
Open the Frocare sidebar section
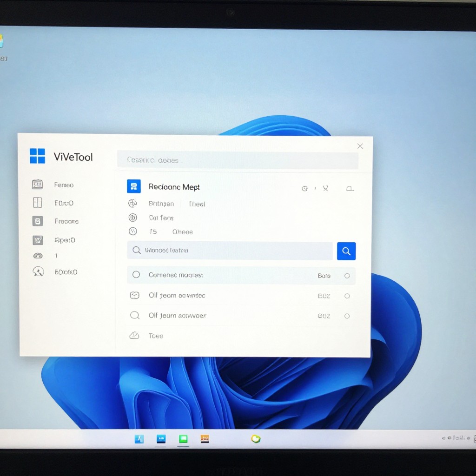click(x=66, y=221)
